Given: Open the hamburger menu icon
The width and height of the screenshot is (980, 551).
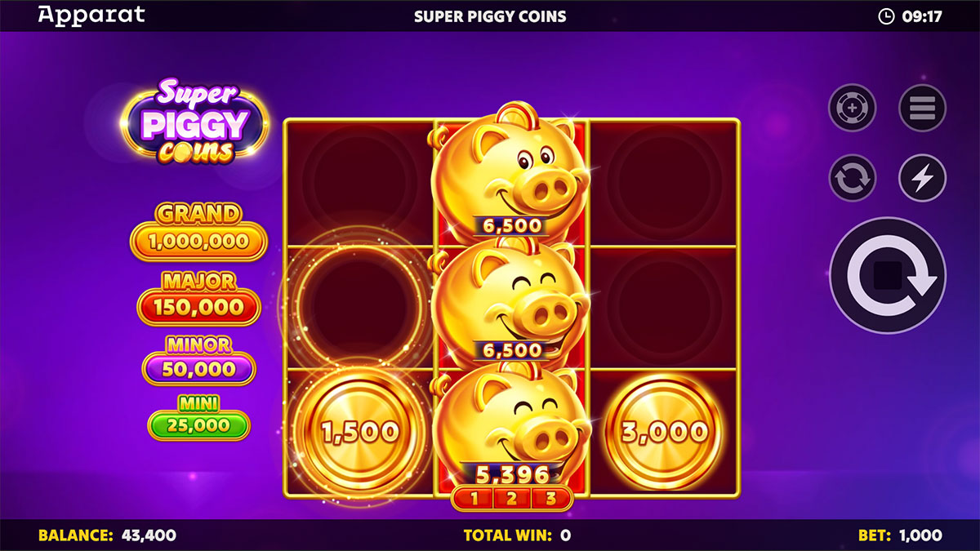Looking at the screenshot, I should [923, 108].
